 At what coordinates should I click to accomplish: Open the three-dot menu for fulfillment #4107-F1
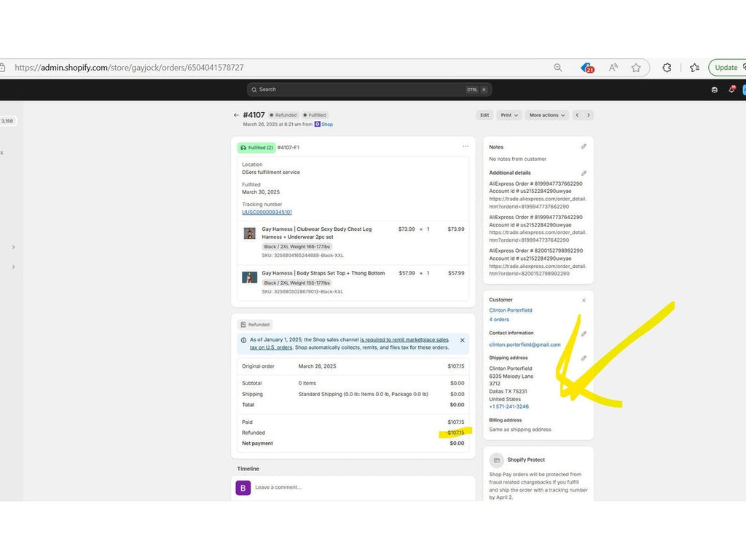click(x=465, y=147)
